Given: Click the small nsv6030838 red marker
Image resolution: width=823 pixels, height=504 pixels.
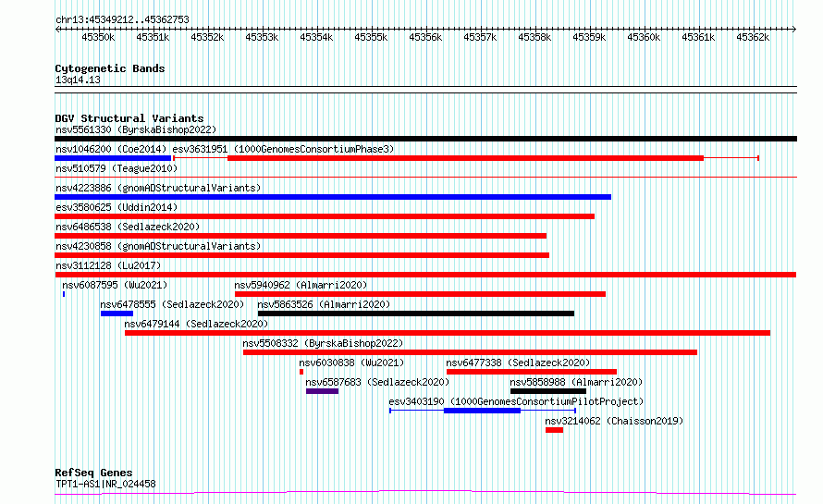Looking at the screenshot, I should pos(301,372).
